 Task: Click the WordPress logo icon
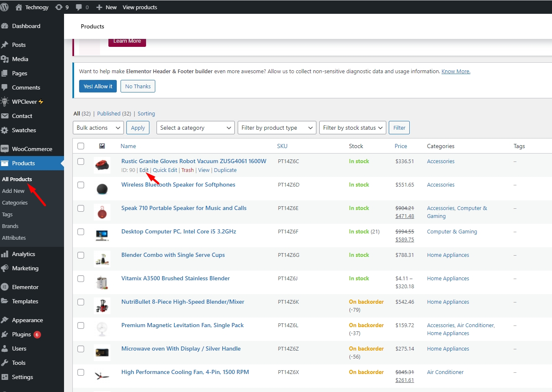(5, 7)
